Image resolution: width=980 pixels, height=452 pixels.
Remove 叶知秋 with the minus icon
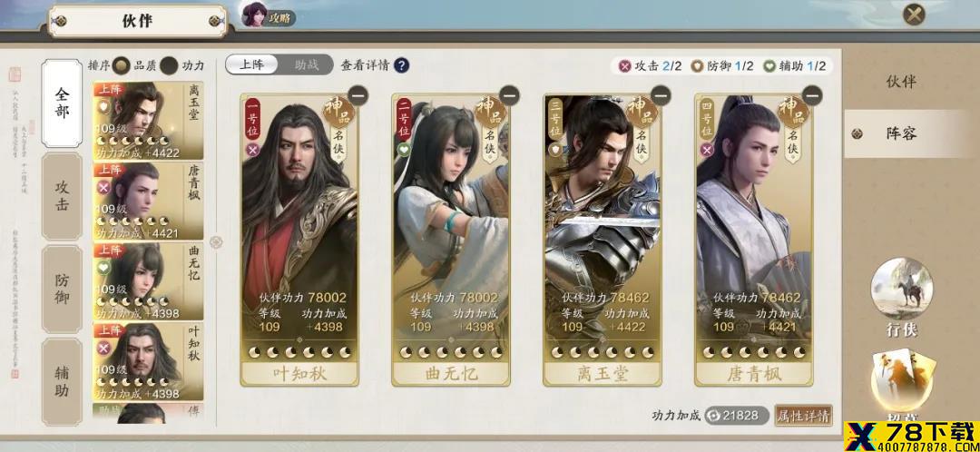point(358,95)
